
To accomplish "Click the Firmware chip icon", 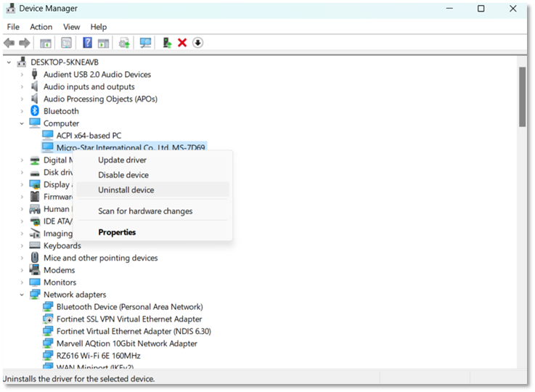I will [x=35, y=197].
